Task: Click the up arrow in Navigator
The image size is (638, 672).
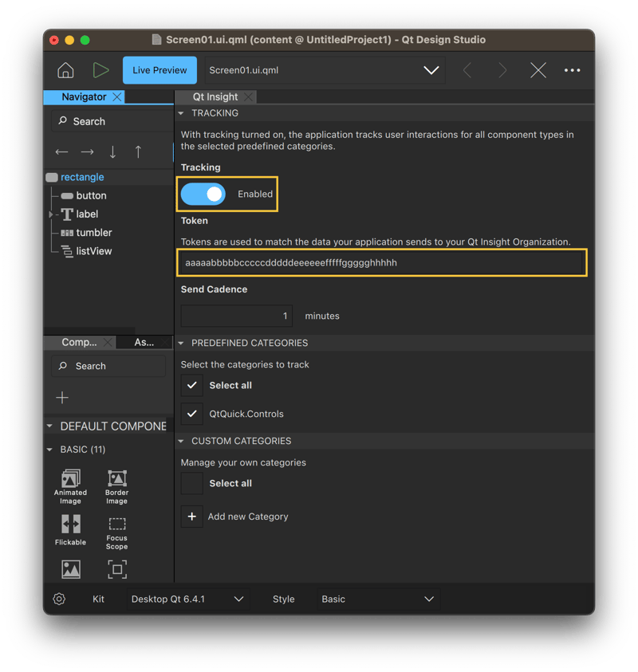Action: click(x=138, y=151)
